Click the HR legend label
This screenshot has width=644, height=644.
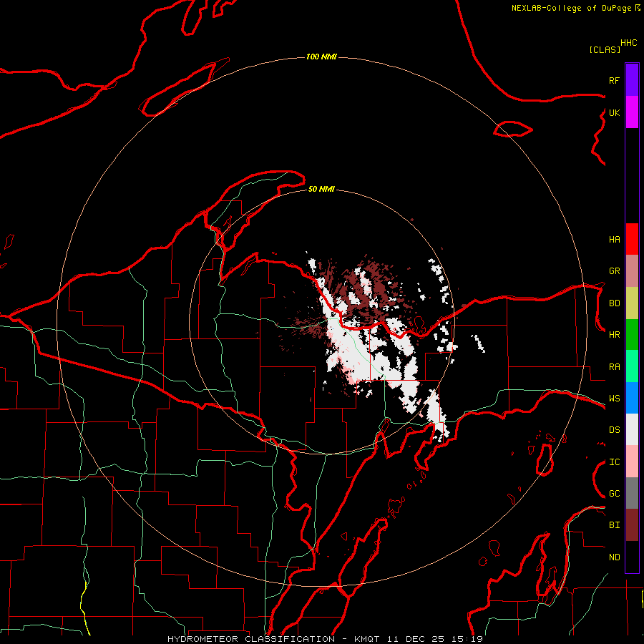point(614,335)
